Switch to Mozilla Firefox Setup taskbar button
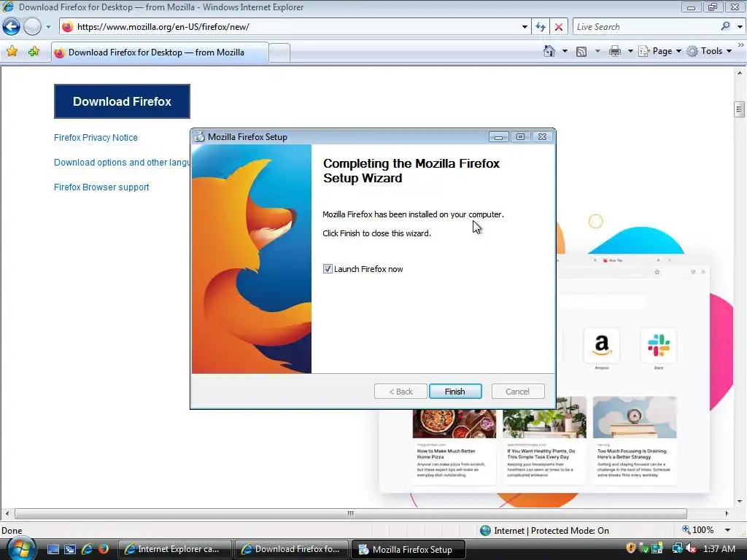The image size is (747, 560). click(409, 549)
